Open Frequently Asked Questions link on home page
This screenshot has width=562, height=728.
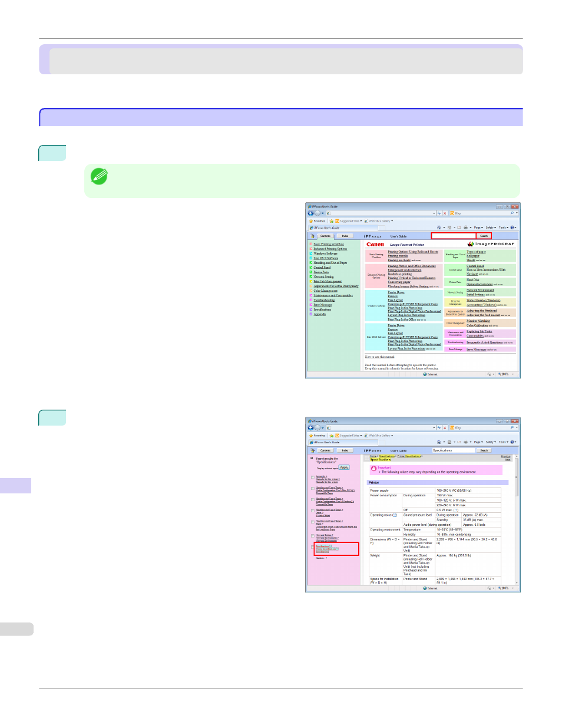coord(485,342)
